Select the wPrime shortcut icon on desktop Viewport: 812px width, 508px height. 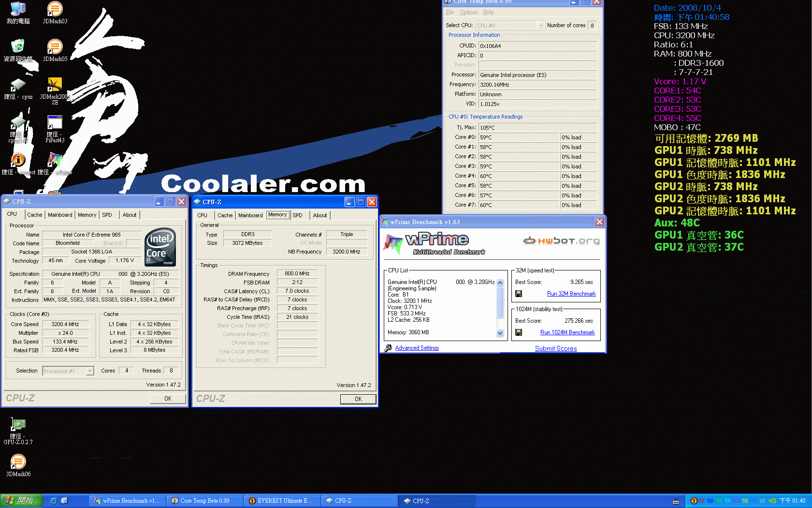point(55,164)
